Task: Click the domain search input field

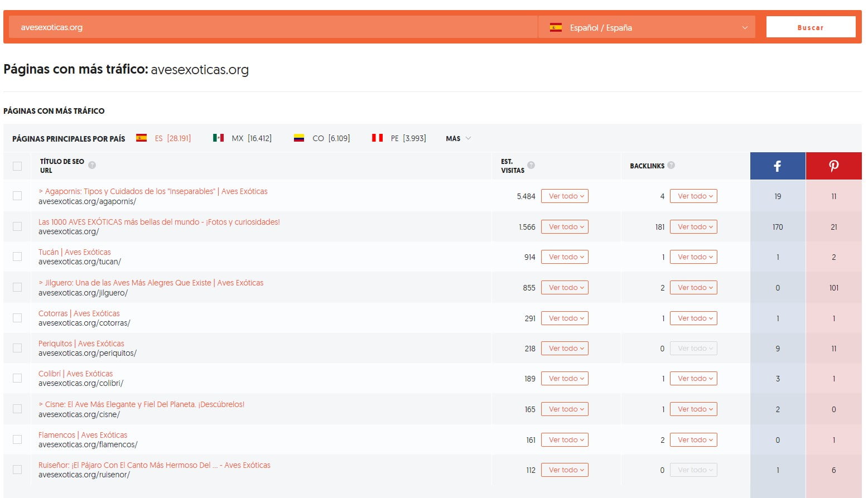Action: (273, 27)
